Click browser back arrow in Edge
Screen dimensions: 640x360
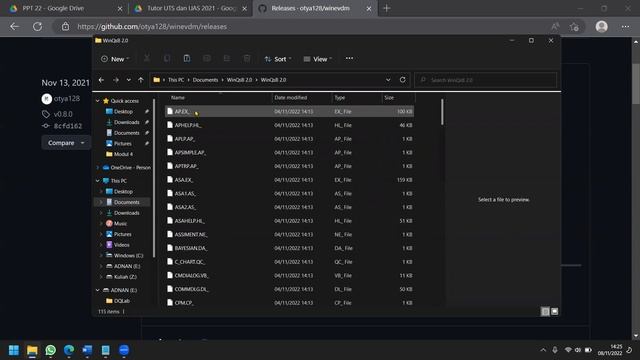(15, 27)
